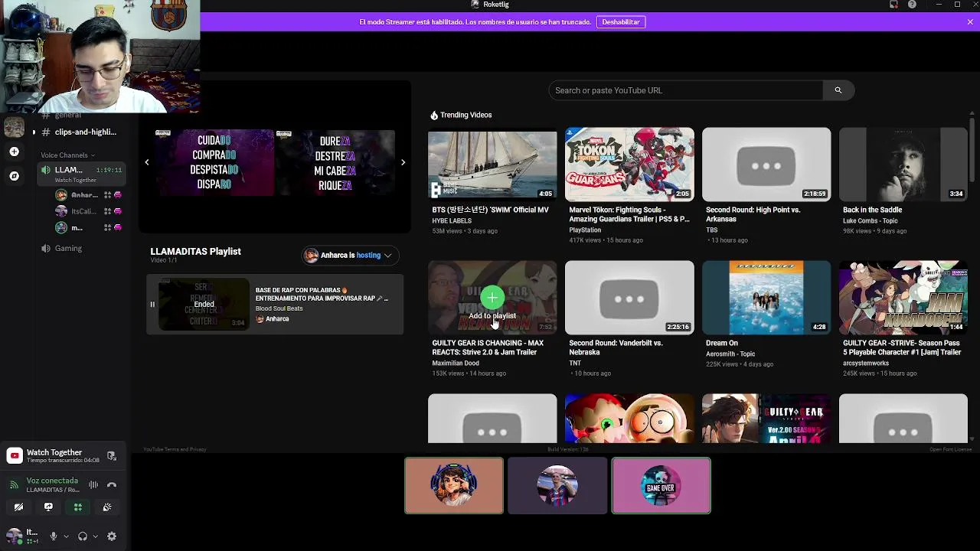Open the Discover servers compass icon
Screen dimensions: 980x551
15,176
